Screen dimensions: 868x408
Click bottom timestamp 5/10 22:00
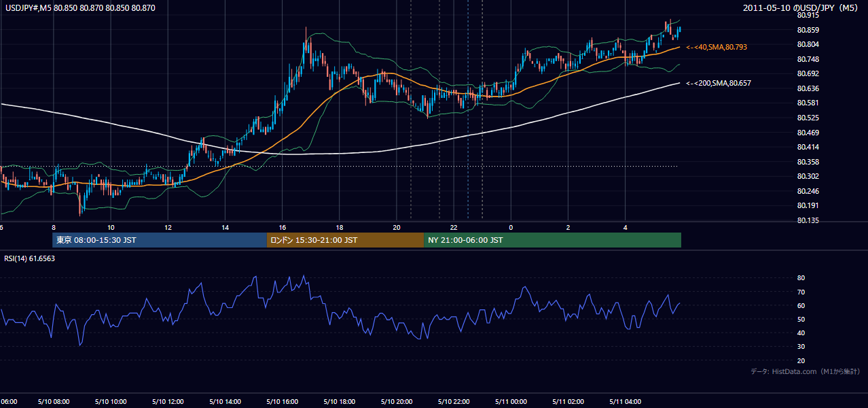454,402
